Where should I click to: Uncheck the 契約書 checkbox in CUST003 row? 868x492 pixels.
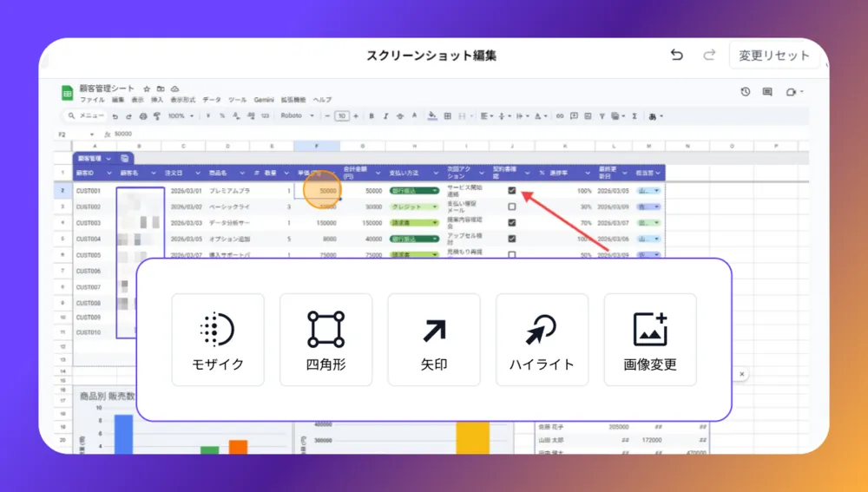click(511, 222)
